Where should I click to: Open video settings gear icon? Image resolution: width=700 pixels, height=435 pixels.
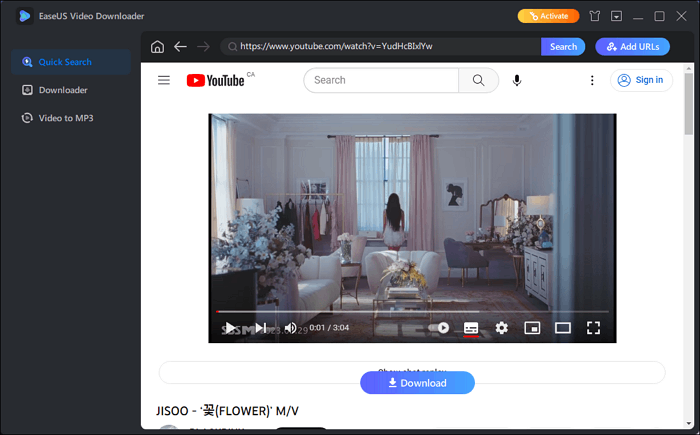click(x=502, y=328)
